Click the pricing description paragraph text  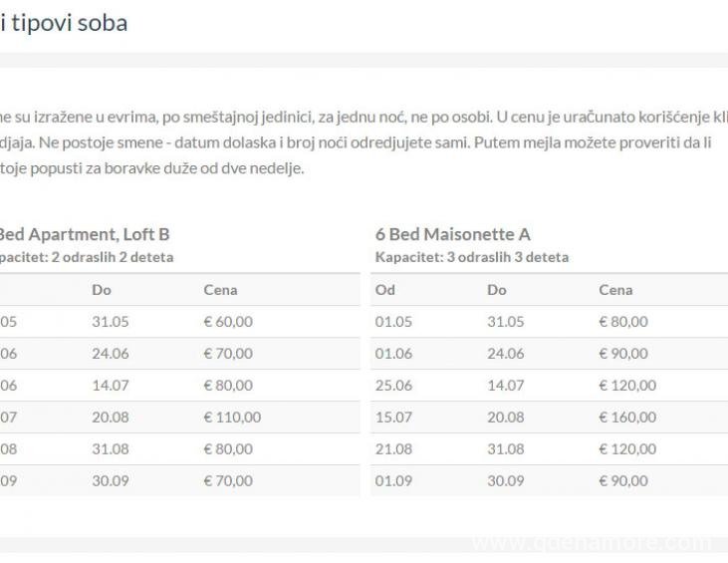(359, 142)
